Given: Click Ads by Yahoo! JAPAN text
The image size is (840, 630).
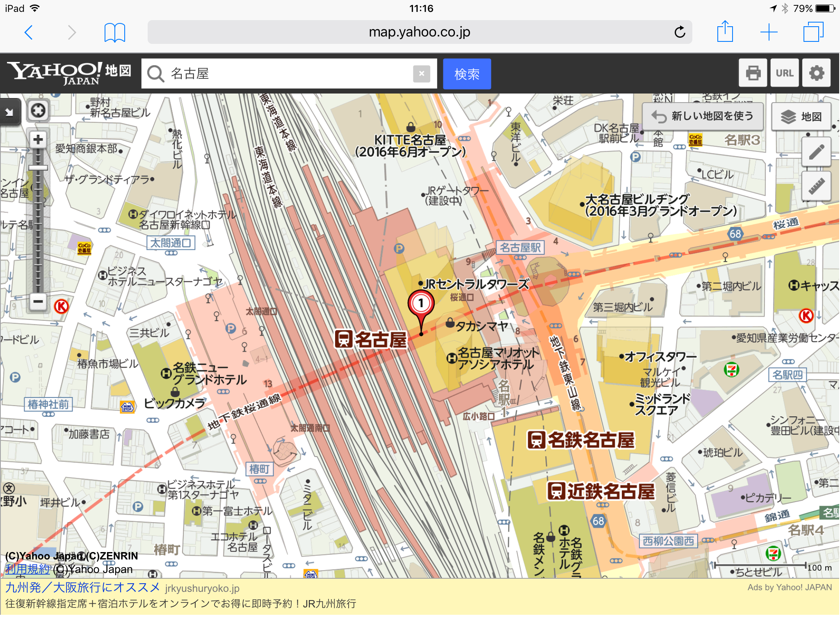Looking at the screenshot, I should tap(790, 587).
